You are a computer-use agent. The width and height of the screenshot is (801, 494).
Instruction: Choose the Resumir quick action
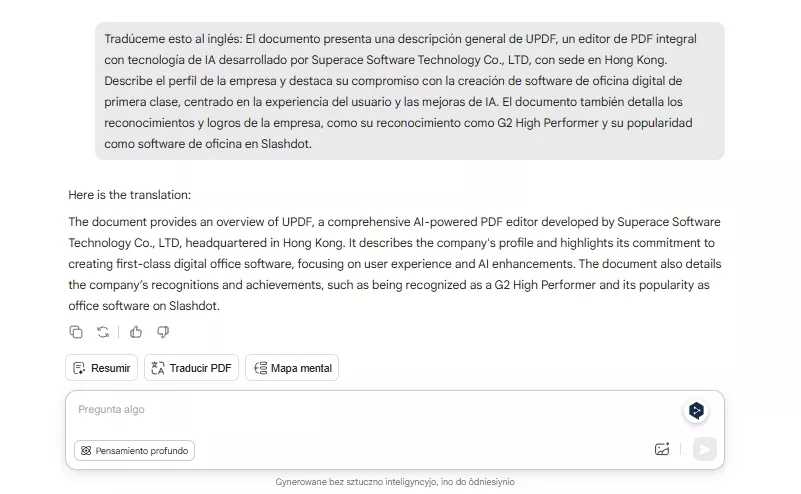(x=102, y=368)
